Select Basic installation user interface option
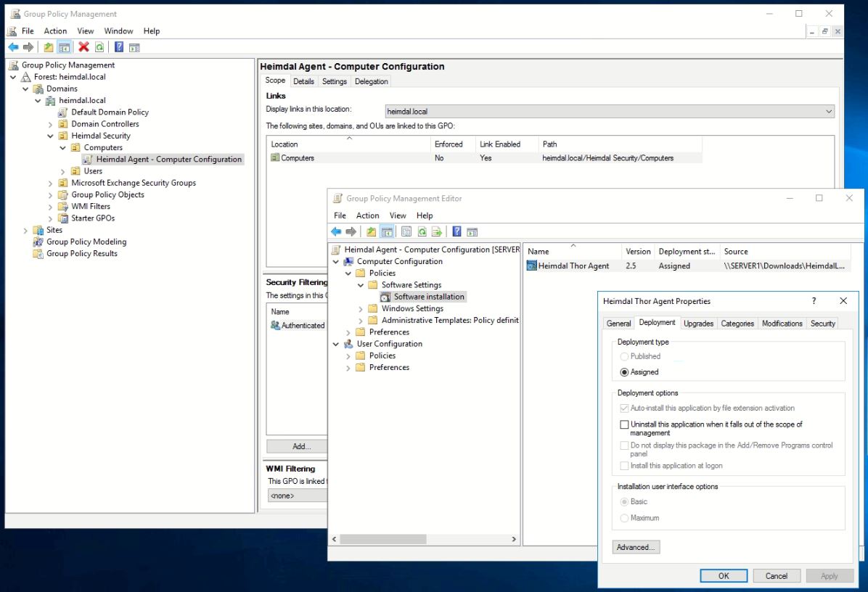The image size is (868, 592). (624, 502)
